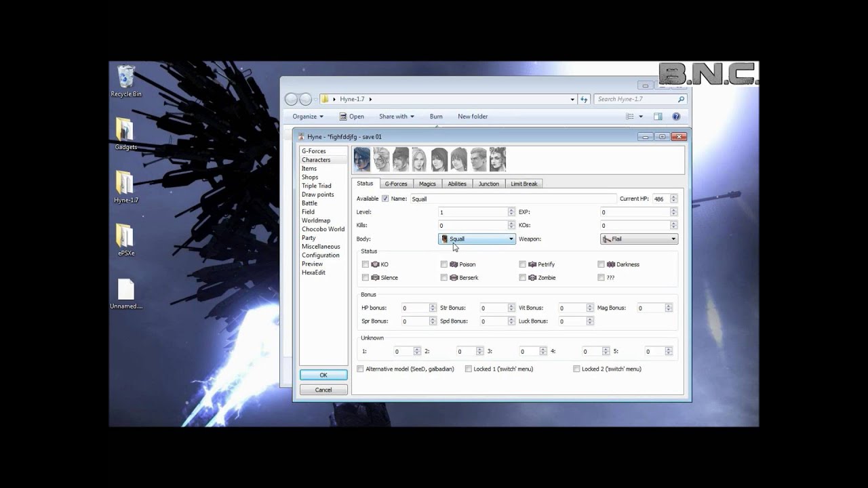Image resolution: width=868 pixels, height=488 pixels.
Task: Select Chocobo World in the sidebar
Action: [x=323, y=229]
